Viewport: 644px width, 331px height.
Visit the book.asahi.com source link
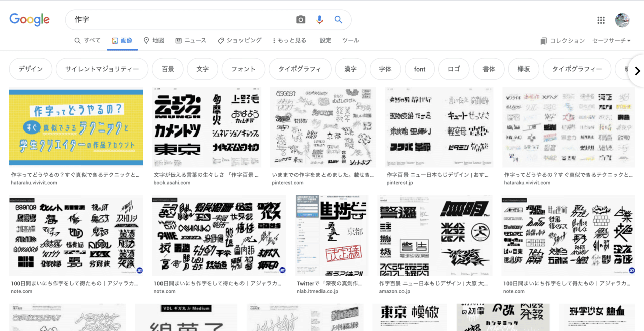point(172,183)
